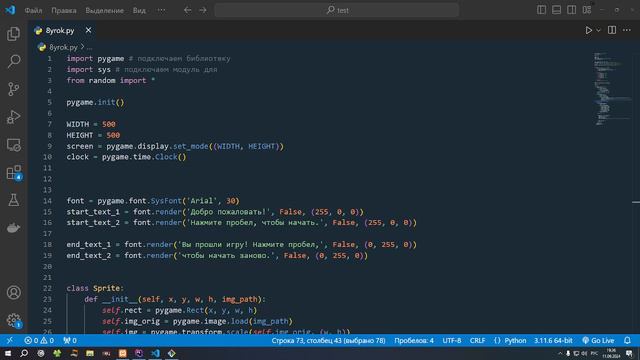640x360 pixels.
Task: Go back with the left arrow
Action: (187, 10)
